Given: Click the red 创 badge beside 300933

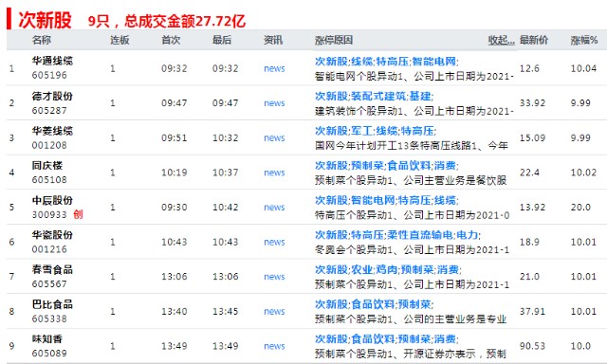Looking at the screenshot, I should point(78,214).
